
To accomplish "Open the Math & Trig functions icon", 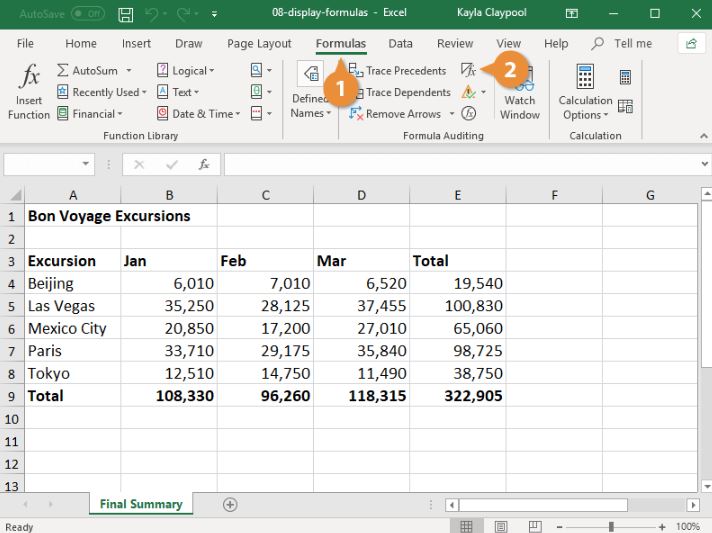I will (x=257, y=92).
